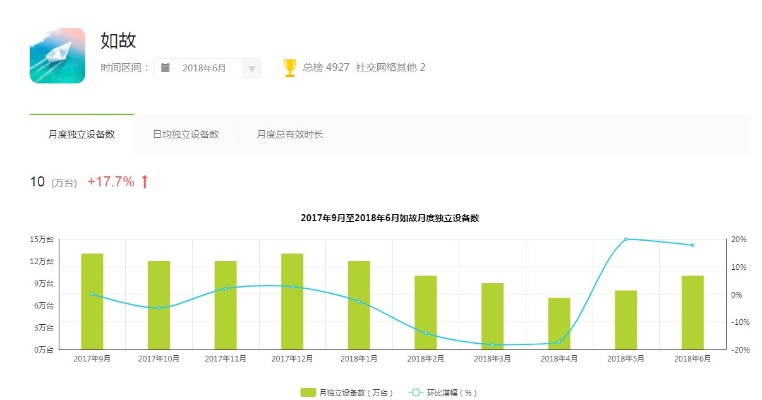Switch to the 月度总有效时长 tab
762x400 pixels.
(x=290, y=133)
